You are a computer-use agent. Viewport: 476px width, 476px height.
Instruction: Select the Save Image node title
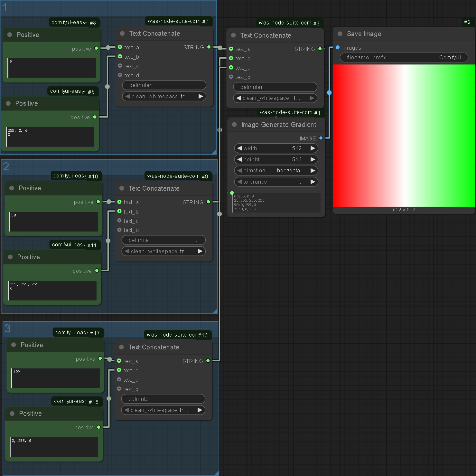(364, 34)
